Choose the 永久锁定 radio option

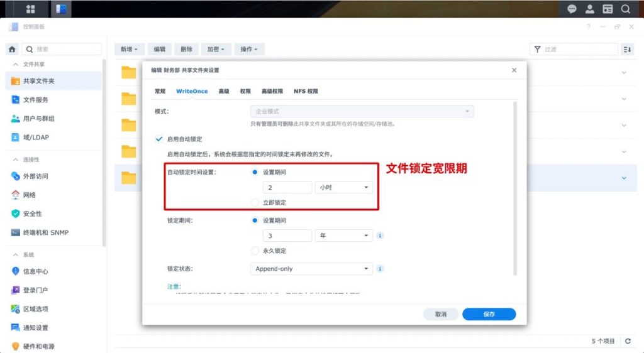[x=255, y=251]
